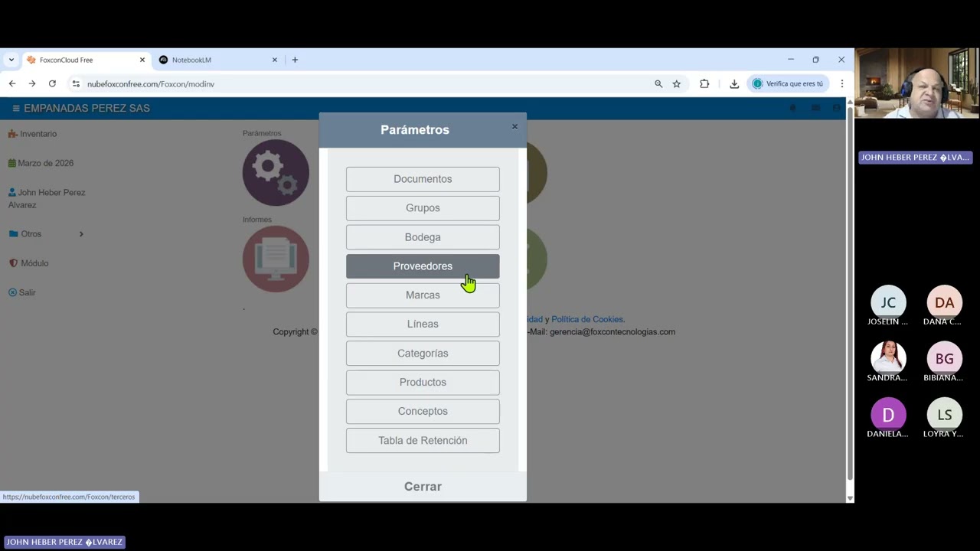Screen dimensions: 980x551
Task: Open browser downloads
Action: coord(734,84)
